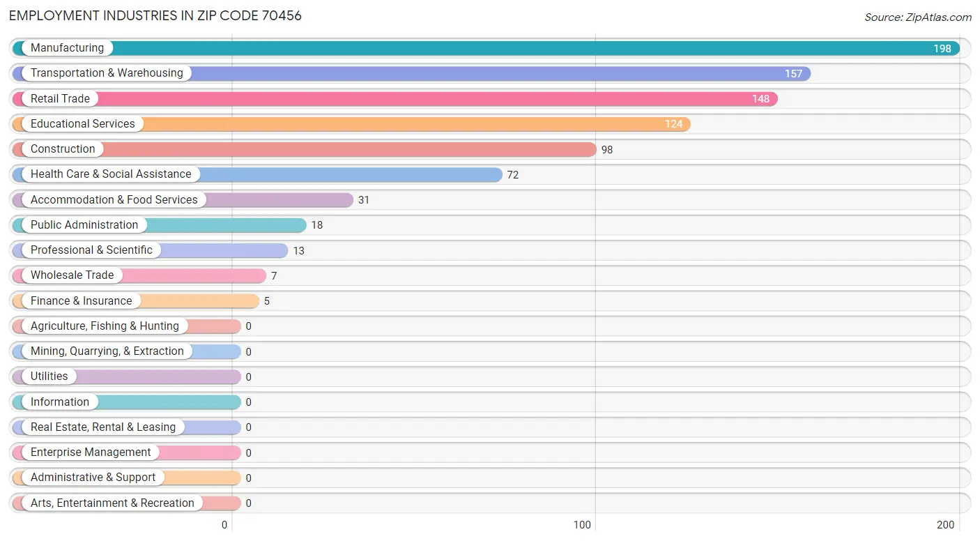Screen dimensions: 980x541
Task: Click the Finance & Insurance label
Action: pyautogui.click(x=81, y=301)
